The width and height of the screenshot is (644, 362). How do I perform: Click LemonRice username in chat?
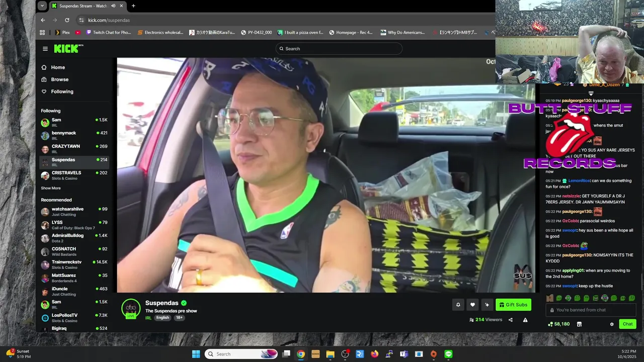pos(579,180)
